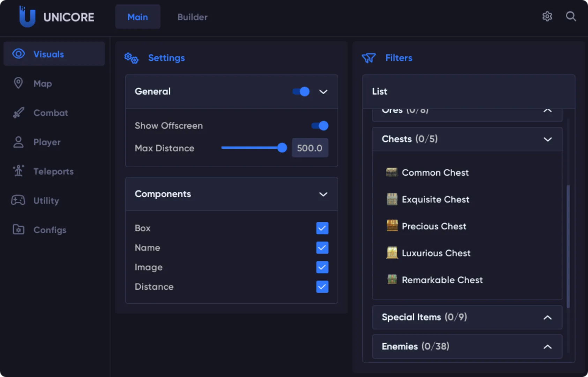
Task: Click the Combat crossed-swords icon
Action: pos(18,112)
